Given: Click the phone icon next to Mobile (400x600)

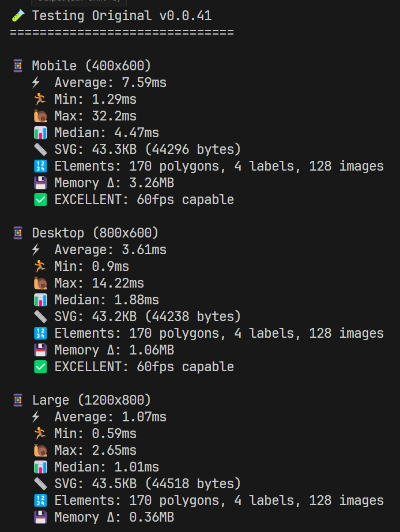Looking at the screenshot, I should pyautogui.click(x=18, y=66).
